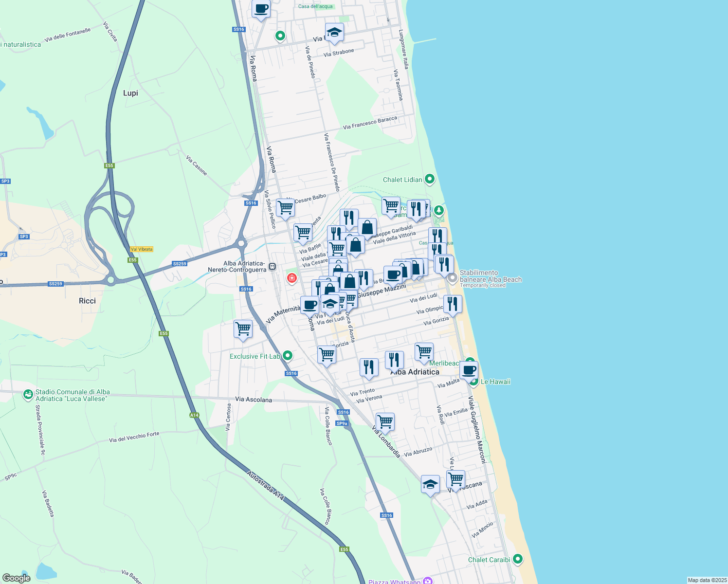Select the shopping cart marker on Via Lombardia
The width and height of the screenshot is (728, 584).
(x=385, y=421)
